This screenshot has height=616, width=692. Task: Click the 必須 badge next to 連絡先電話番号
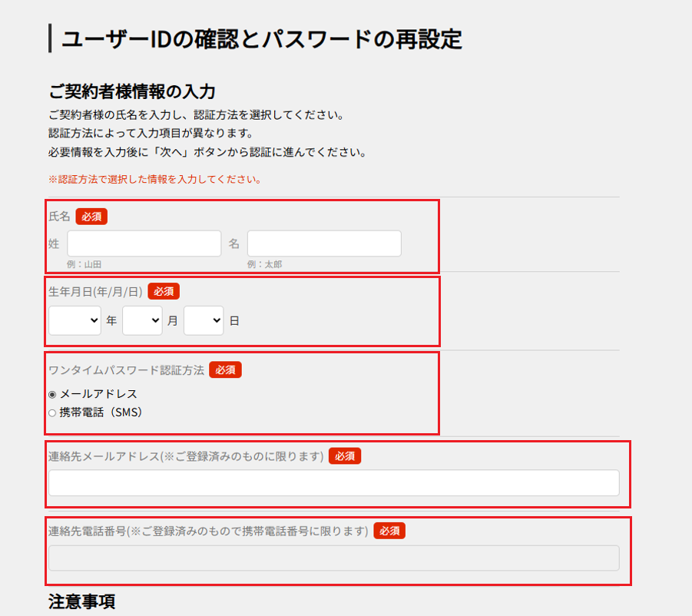[389, 530]
